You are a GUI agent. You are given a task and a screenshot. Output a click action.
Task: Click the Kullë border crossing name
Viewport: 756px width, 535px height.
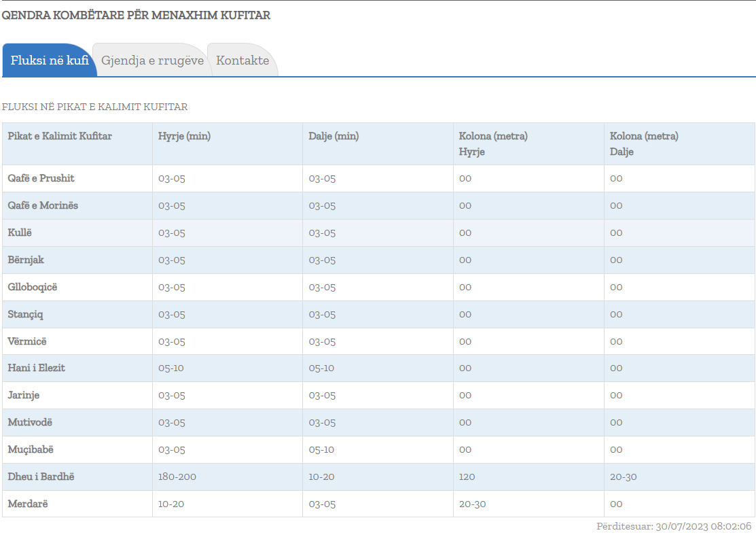(x=20, y=232)
